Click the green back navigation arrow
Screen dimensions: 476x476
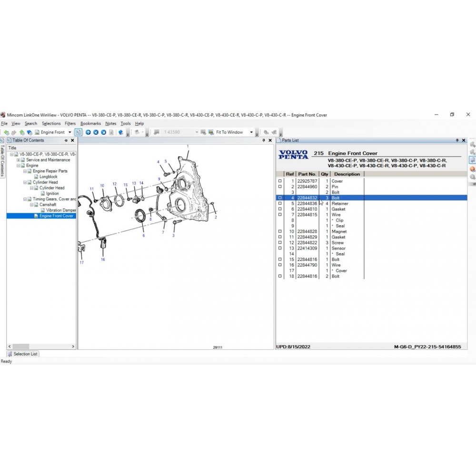tap(6, 132)
